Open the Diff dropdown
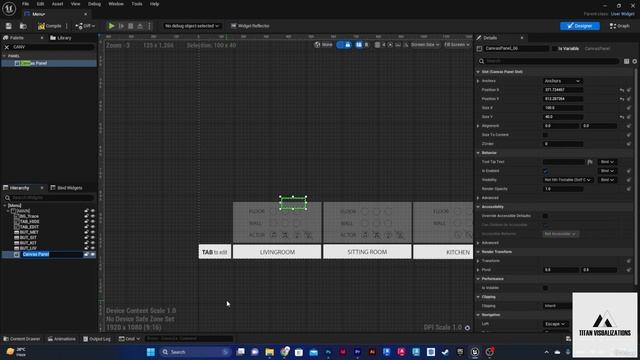Screen dimensions: 640x360 click(x=85, y=26)
